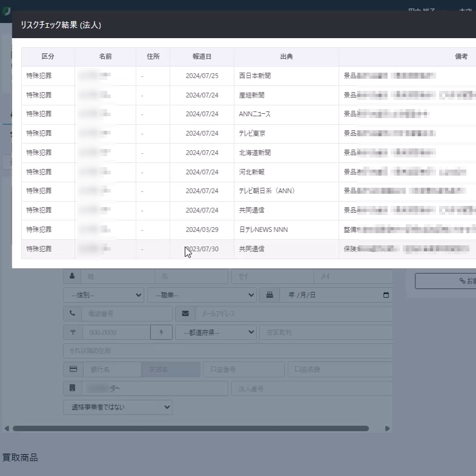Click the 姓 input field
This screenshot has height=476, width=476.
click(x=117, y=276)
